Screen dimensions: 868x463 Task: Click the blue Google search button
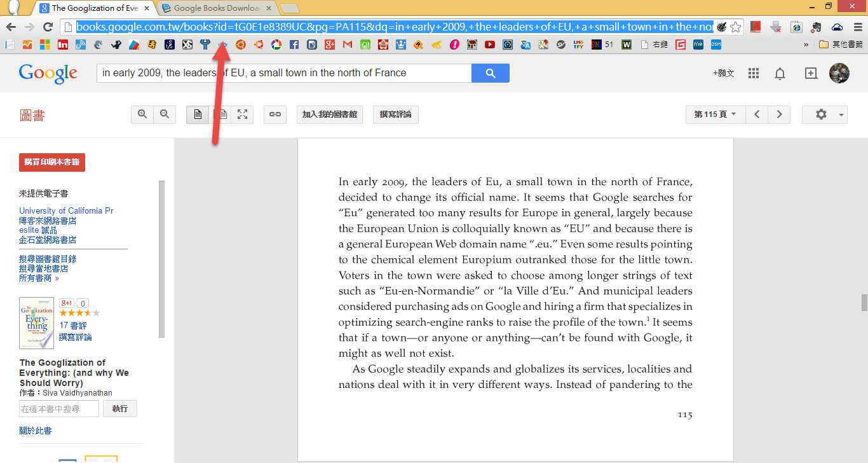pyautogui.click(x=491, y=73)
